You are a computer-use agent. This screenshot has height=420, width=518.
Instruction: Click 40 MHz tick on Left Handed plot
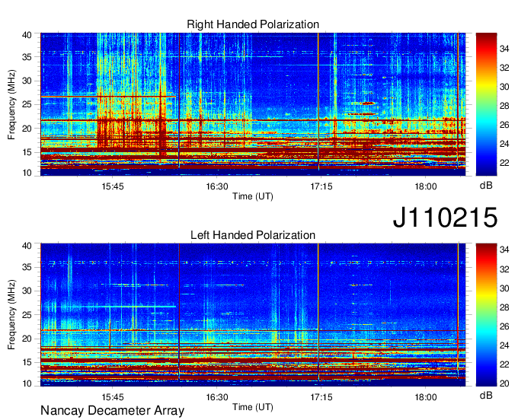27,246
